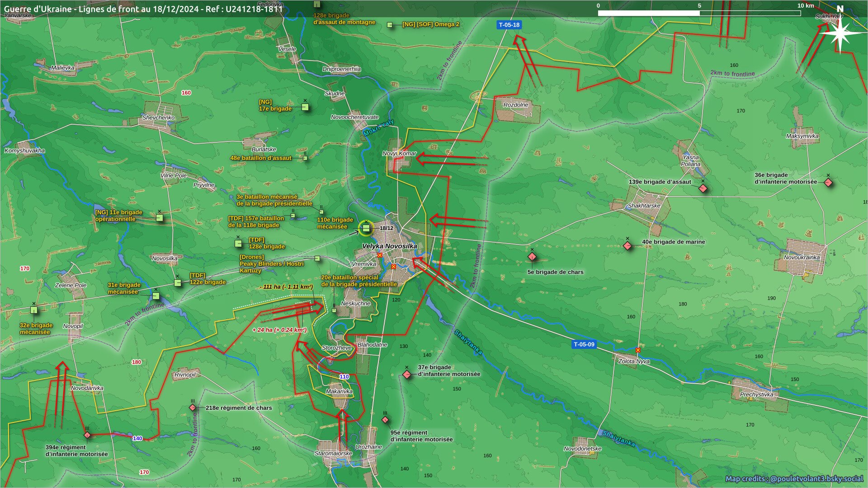Click the Zolota Nyva label
The height and width of the screenshot is (488, 868).
tap(634, 361)
